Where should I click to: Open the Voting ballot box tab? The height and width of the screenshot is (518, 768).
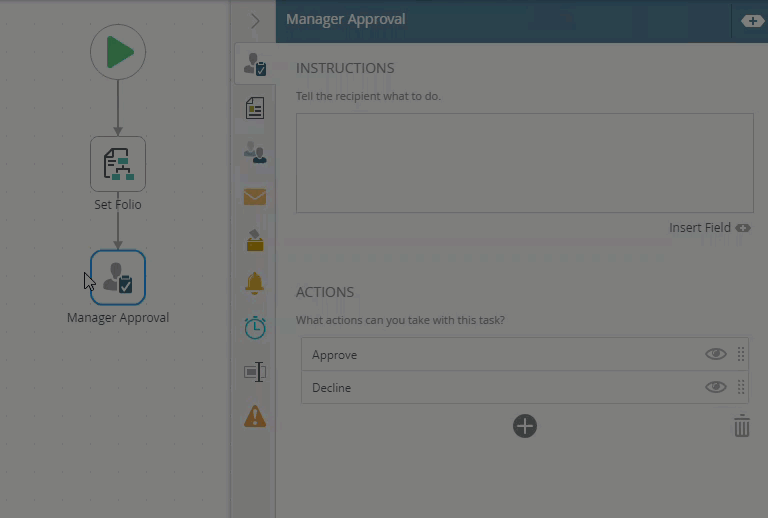(255, 240)
